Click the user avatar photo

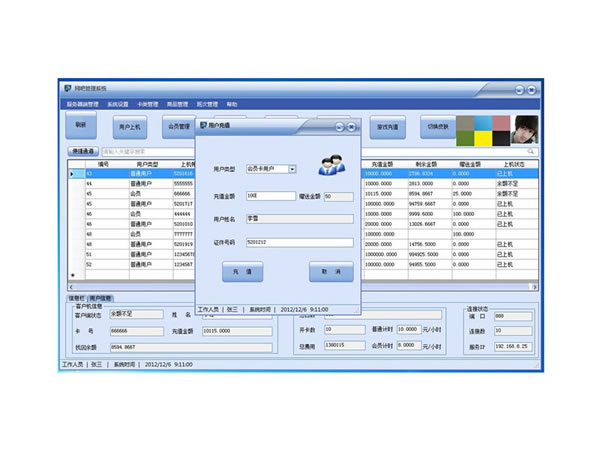coord(525,130)
